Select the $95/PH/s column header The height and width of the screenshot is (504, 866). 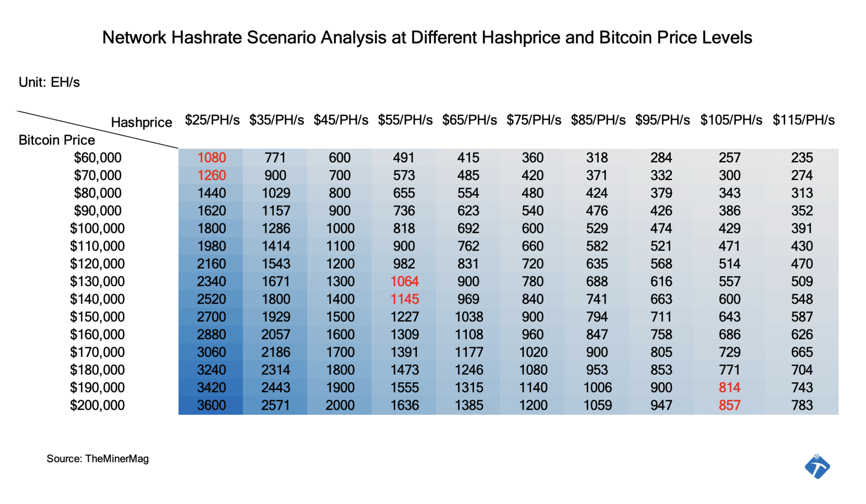pyautogui.click(x=662, y=120)
